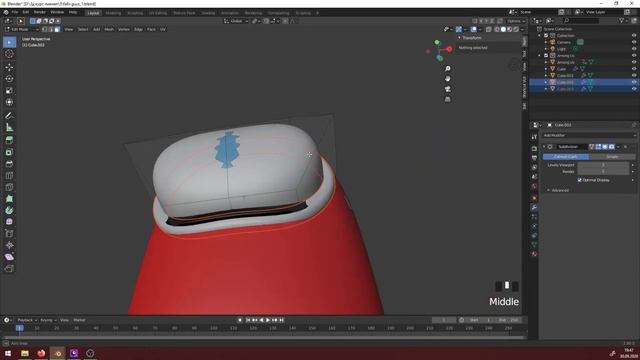Click the viewport zoom magnifier icon
The width and height of the screenshot is (640, 360).
(x=448, y=69)
